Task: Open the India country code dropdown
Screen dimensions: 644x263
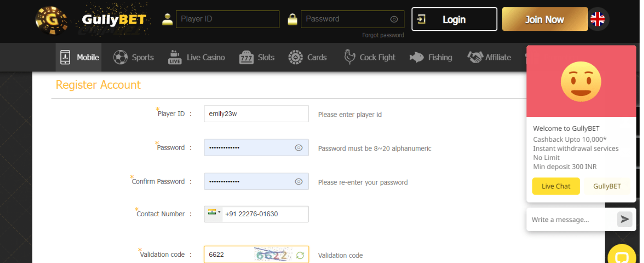Action: 214,213
